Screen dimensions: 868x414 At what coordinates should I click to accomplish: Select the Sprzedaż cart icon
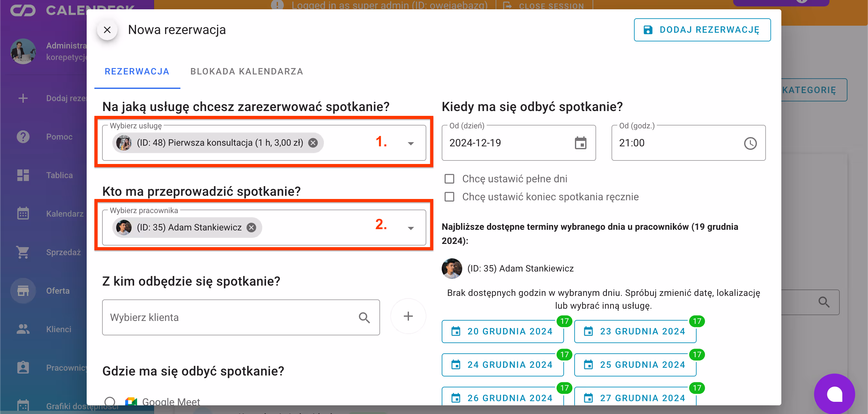[22, 252]
